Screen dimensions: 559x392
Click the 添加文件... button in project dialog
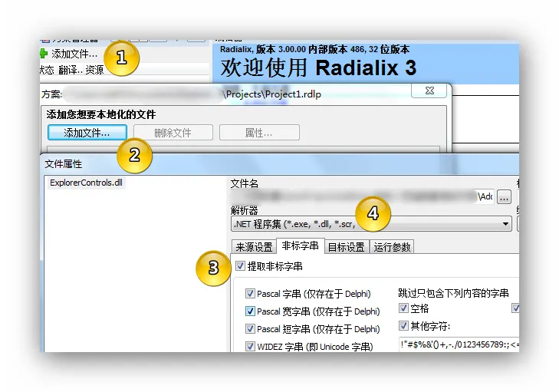87,133
